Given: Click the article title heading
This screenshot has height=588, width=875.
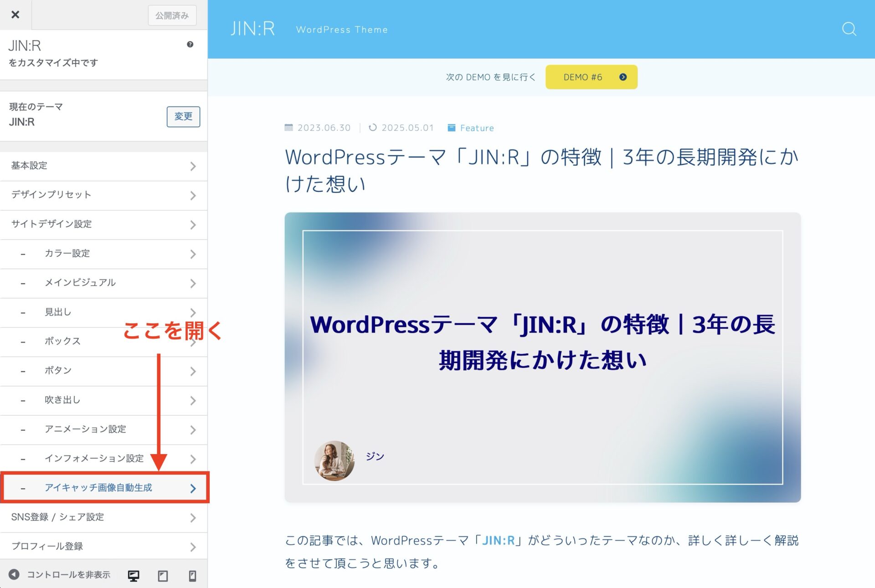Looking at the screenshot, I should click(541, 170).
